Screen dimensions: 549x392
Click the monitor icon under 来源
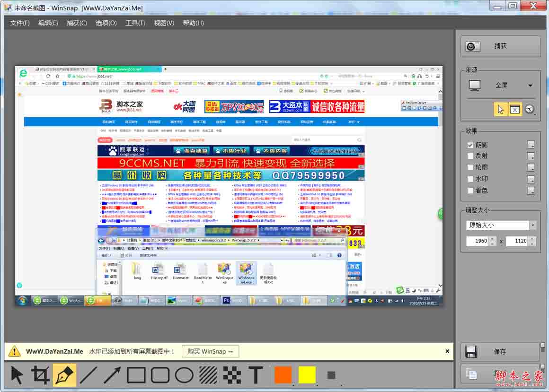475,85
